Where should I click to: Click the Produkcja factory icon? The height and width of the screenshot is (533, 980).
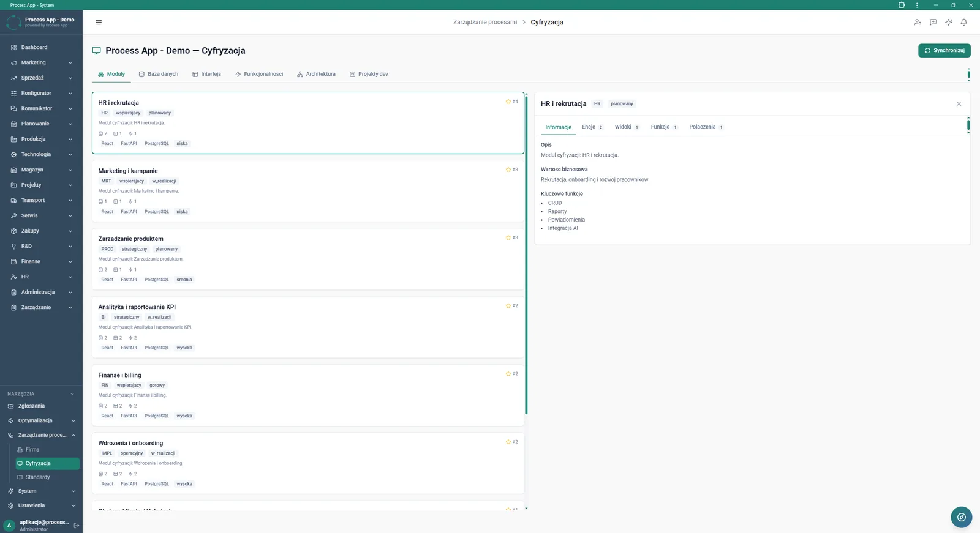tap(13, 139)
